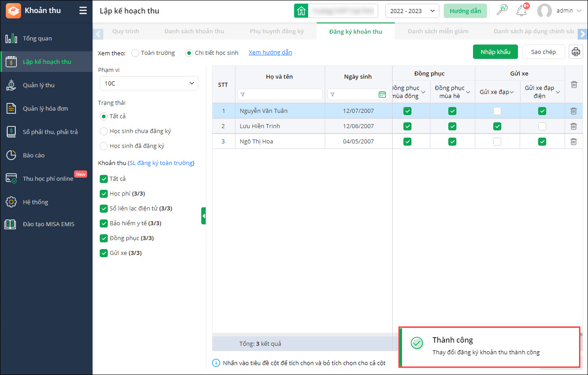588x375 pixels.
Task: Open the Phạm vi 10C dropdown
Action: (x=149, y=83)
